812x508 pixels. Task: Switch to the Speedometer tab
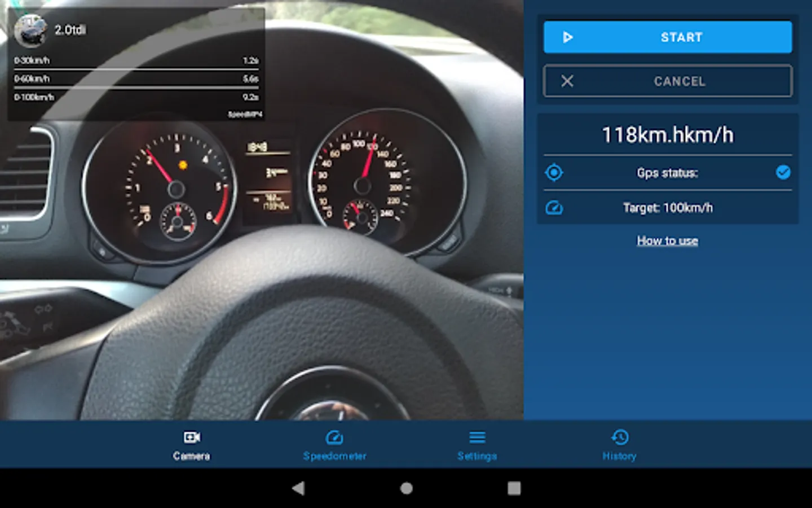point(334,445)
